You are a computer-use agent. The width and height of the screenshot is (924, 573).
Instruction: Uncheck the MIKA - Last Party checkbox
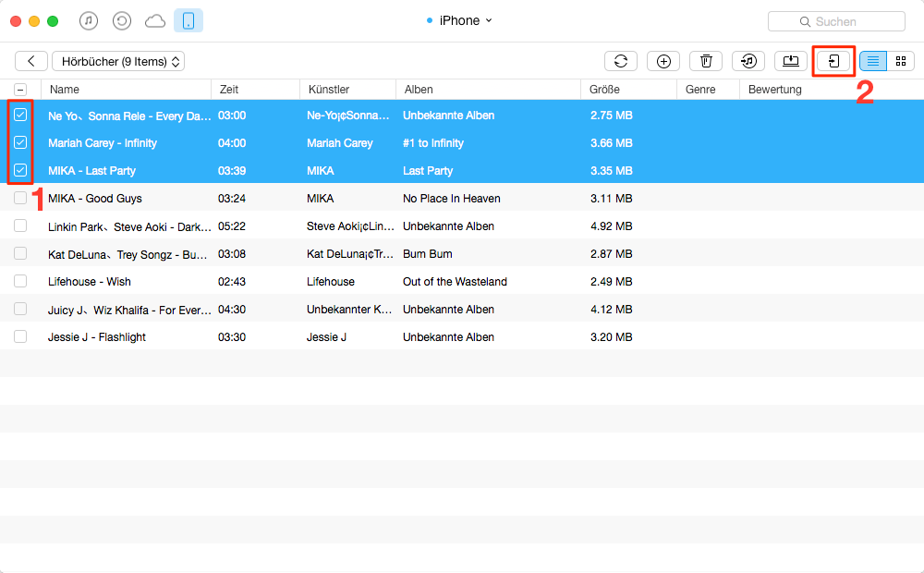(20, 170)
